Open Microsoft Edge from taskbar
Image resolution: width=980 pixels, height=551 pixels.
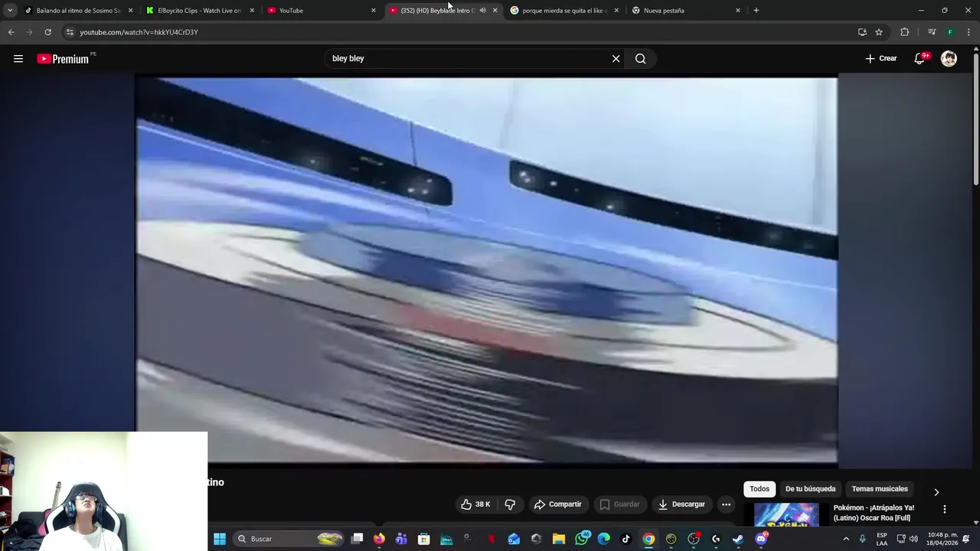604,539
